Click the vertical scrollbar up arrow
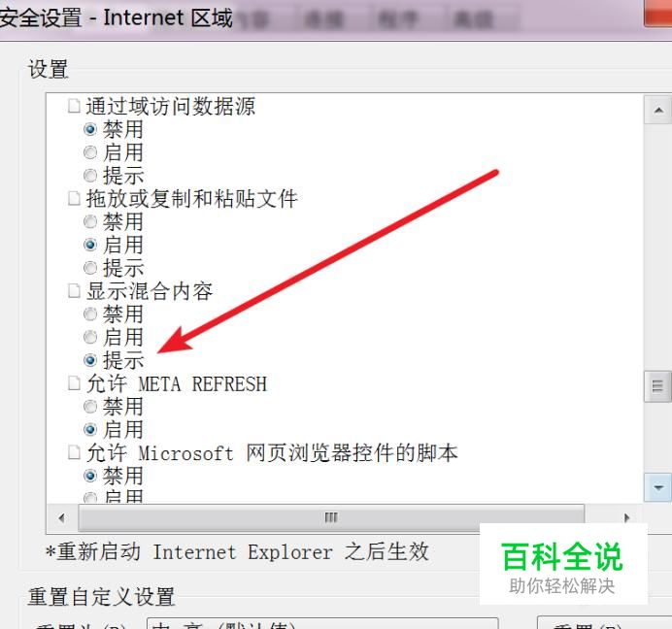Image resolution: width=672 pixels, height=629 pixels. (x=658, y=110)
